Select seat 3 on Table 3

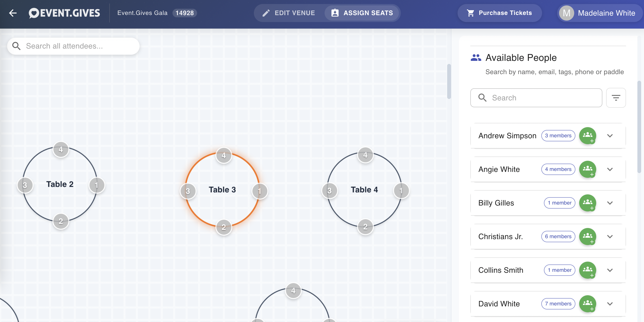pyautogui.click(x=188, y=191)
